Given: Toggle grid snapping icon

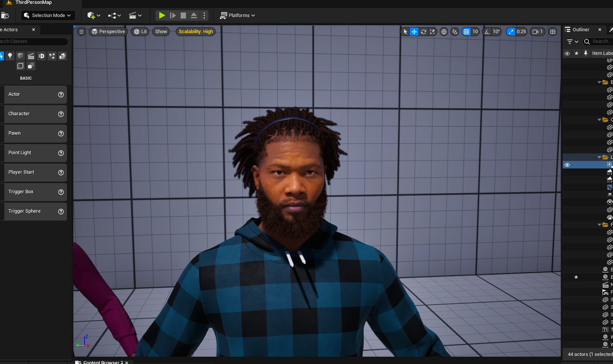Looking at the screenshot, I should coord(466,32).
